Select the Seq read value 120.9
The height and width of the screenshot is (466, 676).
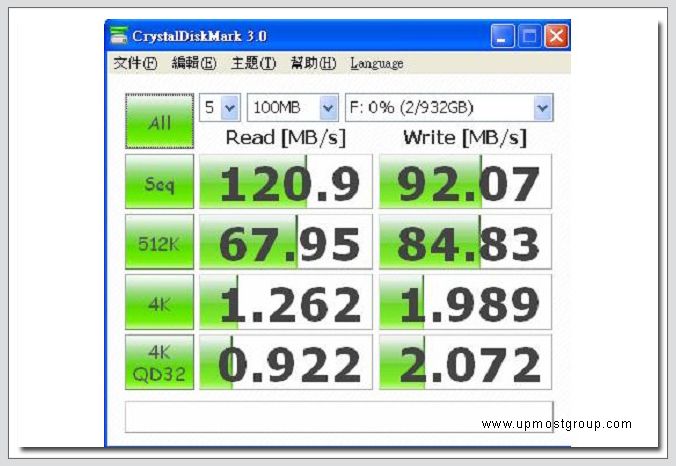(x=286, y=181)
